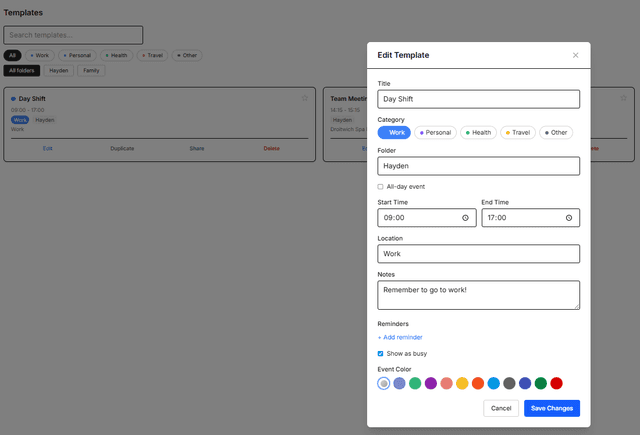Click the Search templates field

[73, 35]
